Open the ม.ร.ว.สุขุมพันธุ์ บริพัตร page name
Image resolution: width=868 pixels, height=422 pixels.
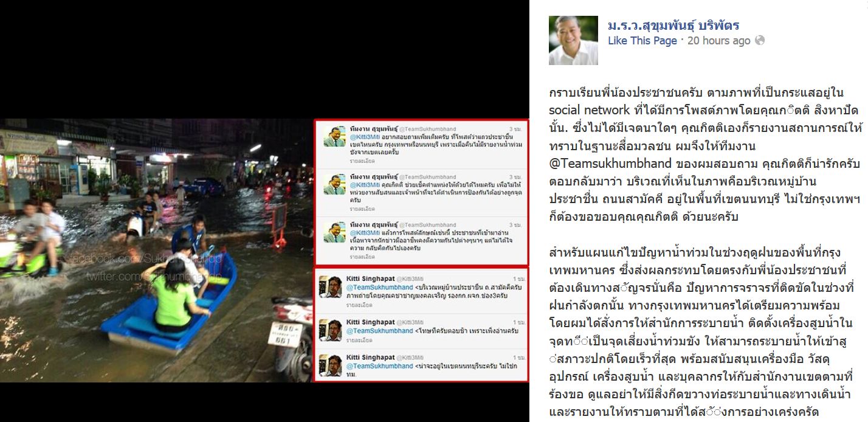click(x=673, y=26)
